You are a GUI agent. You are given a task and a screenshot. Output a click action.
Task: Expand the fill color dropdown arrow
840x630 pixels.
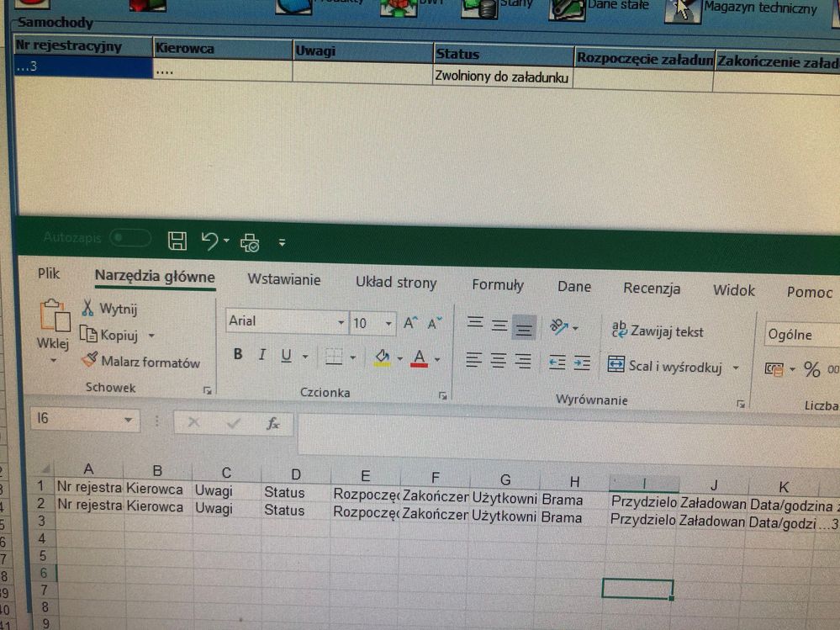pyautogui.click(x=399, y=358)
